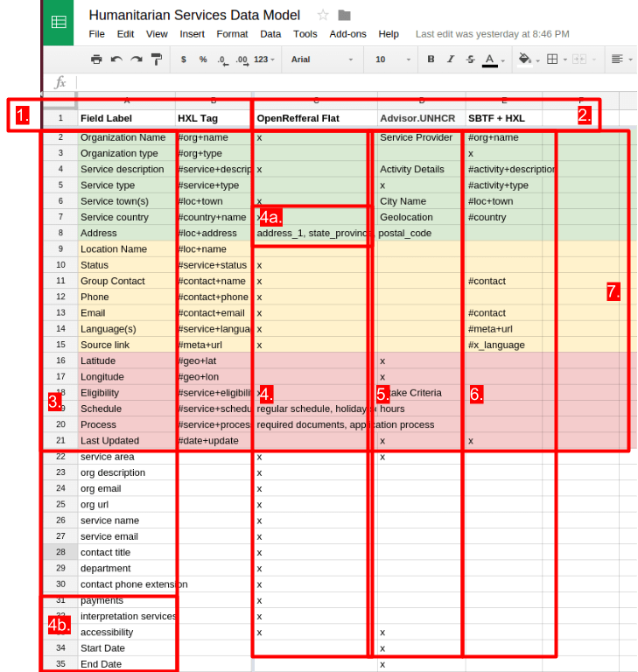Select the City Name cell
Image resolution: width=638 pixels, height=672 pixels.
coord(422,201)
